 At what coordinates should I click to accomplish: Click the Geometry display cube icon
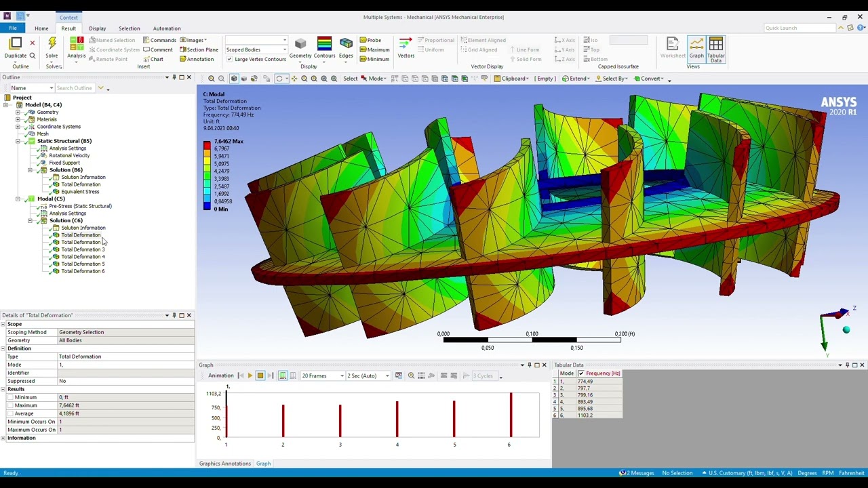[300, 44]
